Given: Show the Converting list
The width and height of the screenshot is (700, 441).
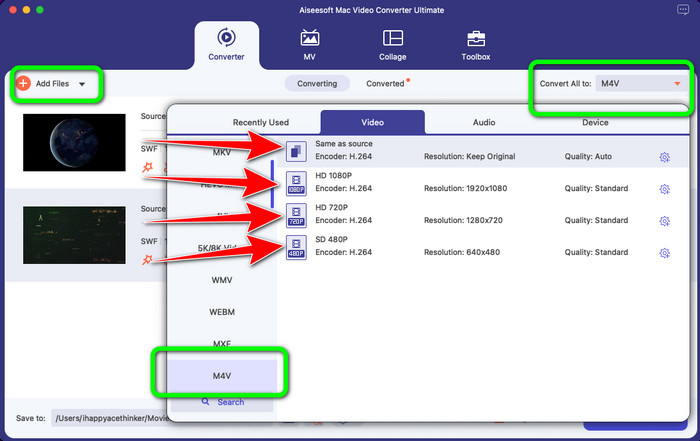Looking at the screenshot, I should 317,83.
